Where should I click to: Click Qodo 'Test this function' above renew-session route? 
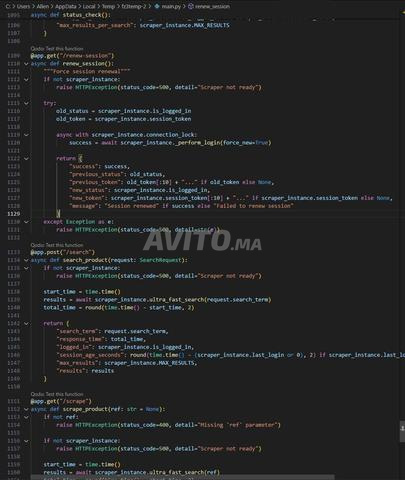(57, 49)
